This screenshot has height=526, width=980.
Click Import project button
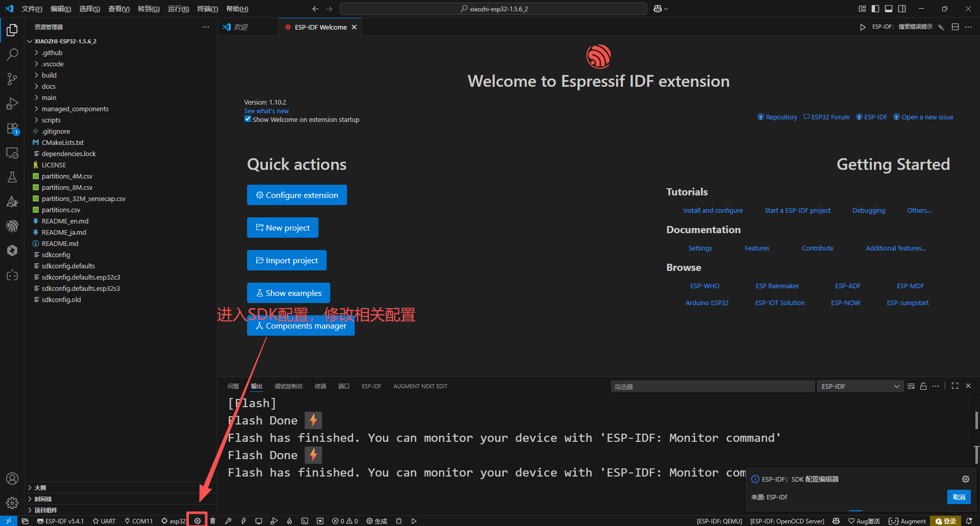tap(287, 260)
